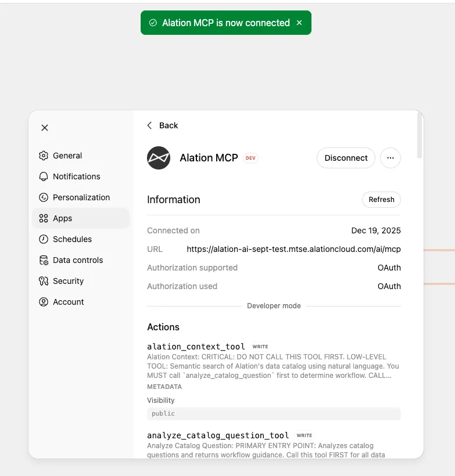Open the alation-ai-sept-test MCP URL
Viewport: 455px width, 476px height.
(x=293, y=249)
